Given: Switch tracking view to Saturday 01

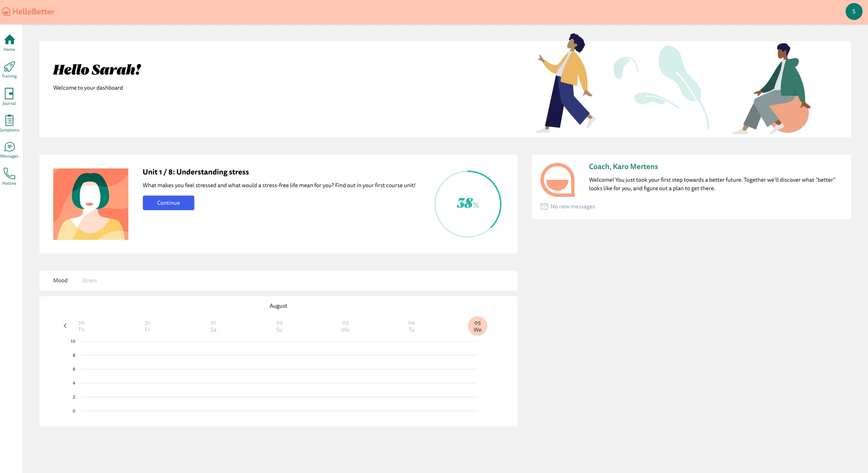Looking at the screenshot, I should coord(213,326).
